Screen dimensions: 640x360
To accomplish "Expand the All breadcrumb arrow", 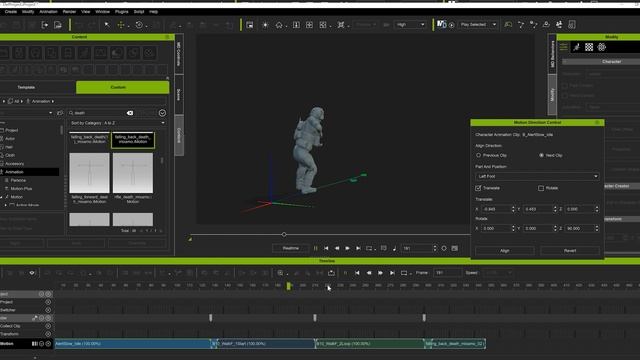I will point(22,101).
